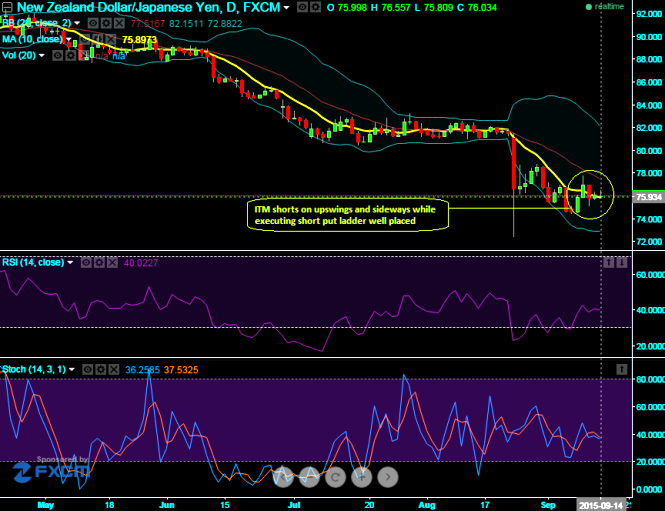Click the 'Aug' time axis label
The image size is (665, 511).
coord(427,505)
